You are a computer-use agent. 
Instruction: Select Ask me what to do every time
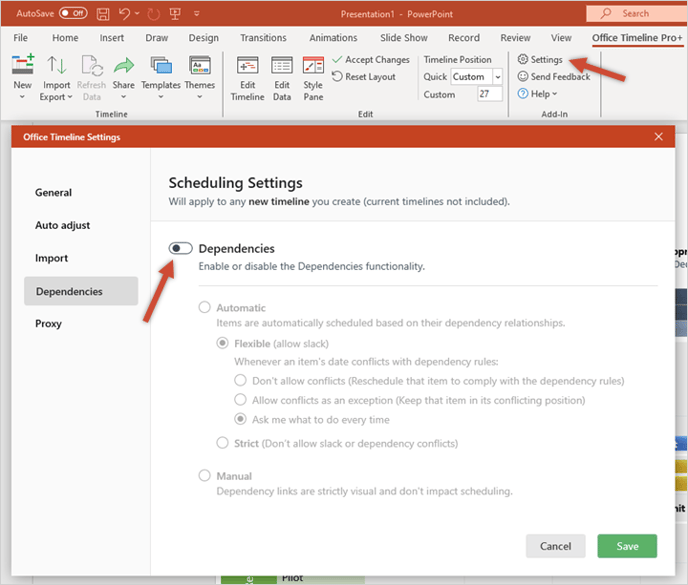240,419
